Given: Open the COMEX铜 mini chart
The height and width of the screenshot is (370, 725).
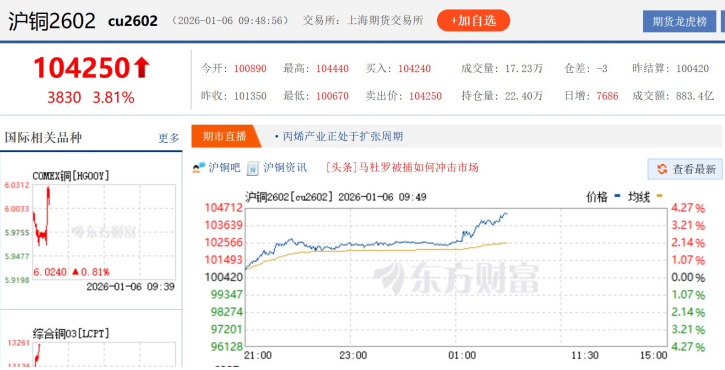Looking at the screenshot, I should point(104,232).
